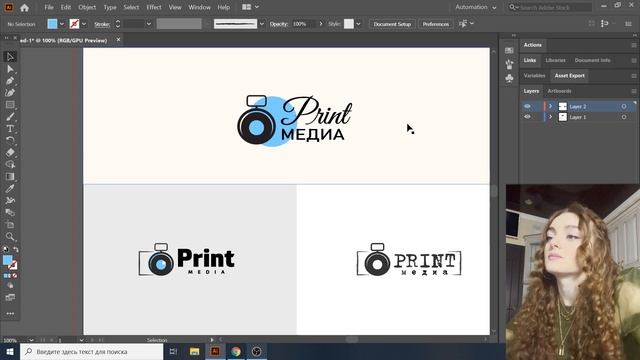Click the Opacity label link

[x=279, y=24]
